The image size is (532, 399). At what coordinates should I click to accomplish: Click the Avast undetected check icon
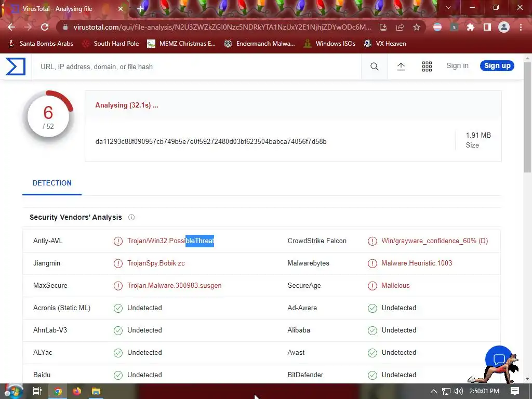pos(372,353)
